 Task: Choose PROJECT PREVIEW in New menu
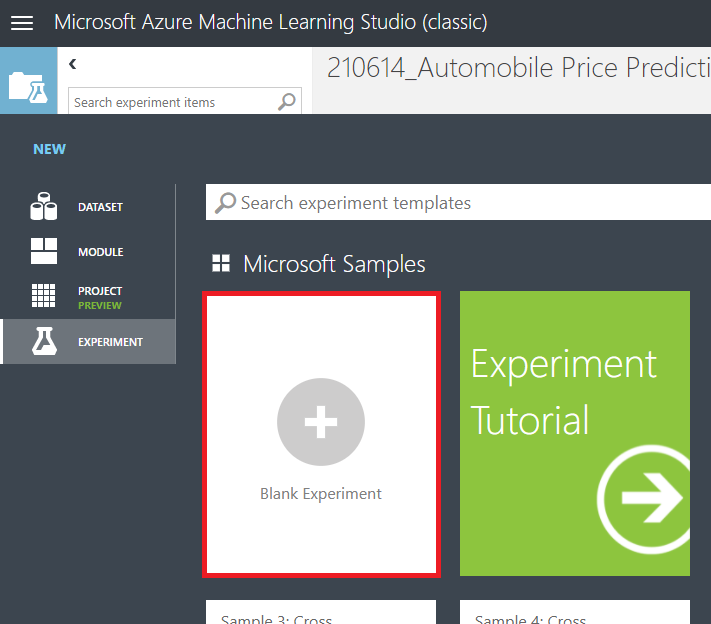100,298
